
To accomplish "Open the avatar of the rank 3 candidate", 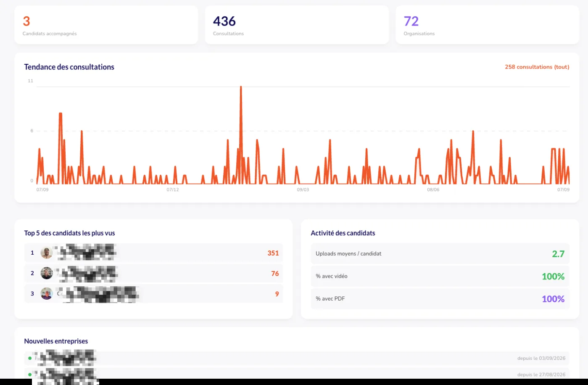I will pyautogui.click(x=47, y=294).
